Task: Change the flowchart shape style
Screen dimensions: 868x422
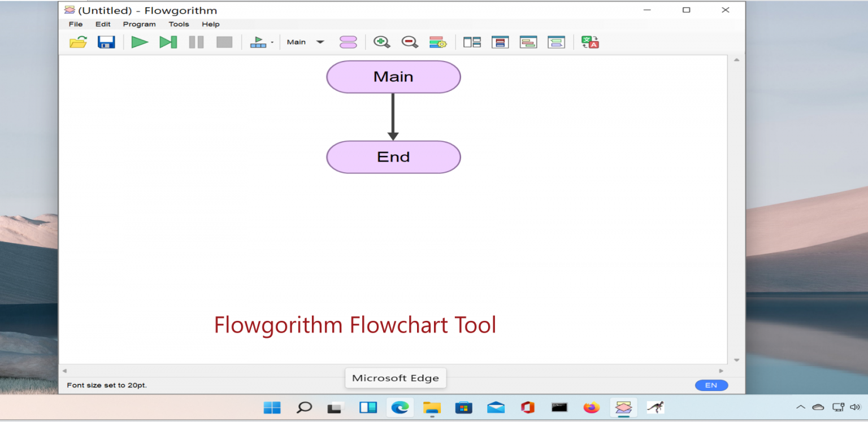Action: (x=348, y=41)
